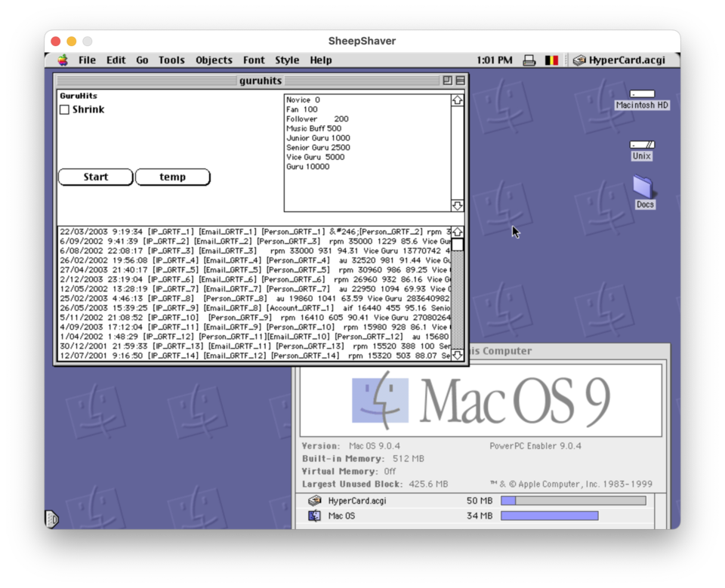Click the HyperCard.acgi 50 MB entry
The height and width of the screenshot is (588, 725).
pos(477,500)
